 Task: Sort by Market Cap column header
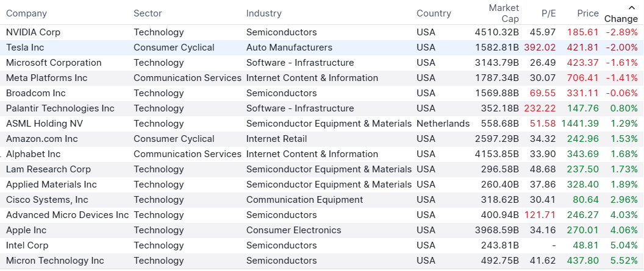pyautogui.click(x=504, y=13)
